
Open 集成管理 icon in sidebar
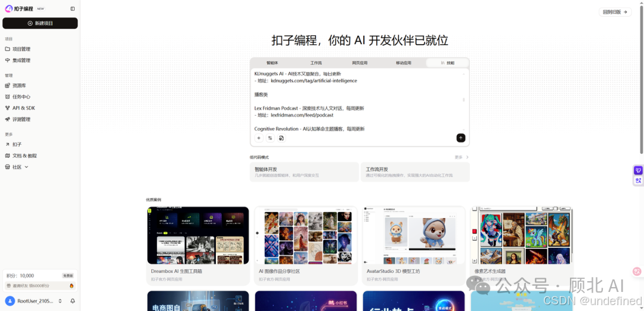[x=7, y=60]
